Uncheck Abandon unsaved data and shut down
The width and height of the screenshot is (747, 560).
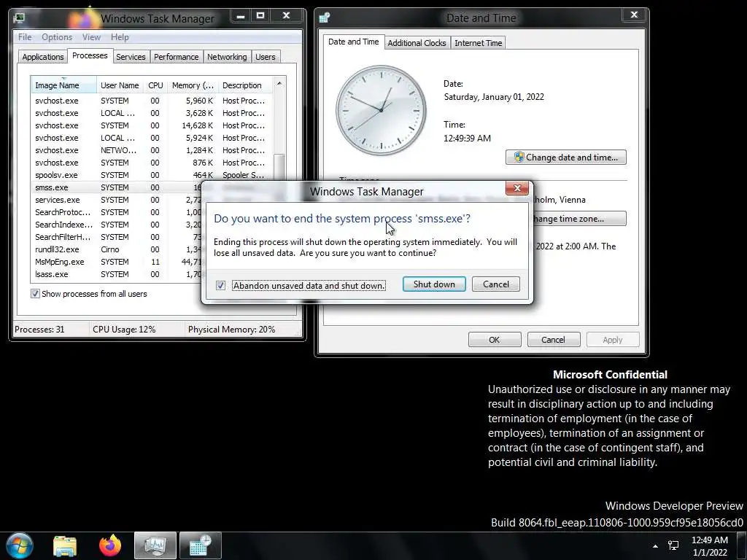220,285
